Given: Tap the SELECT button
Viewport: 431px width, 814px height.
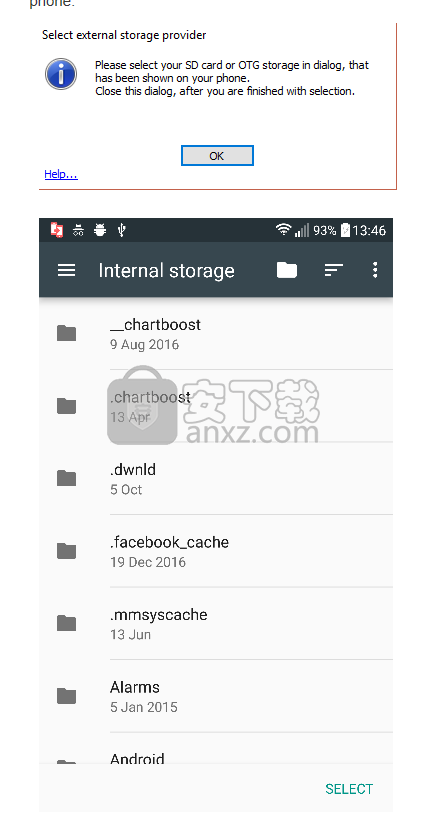Looking at the screenshot, I should pyautogui.click(x=349, y=789).
